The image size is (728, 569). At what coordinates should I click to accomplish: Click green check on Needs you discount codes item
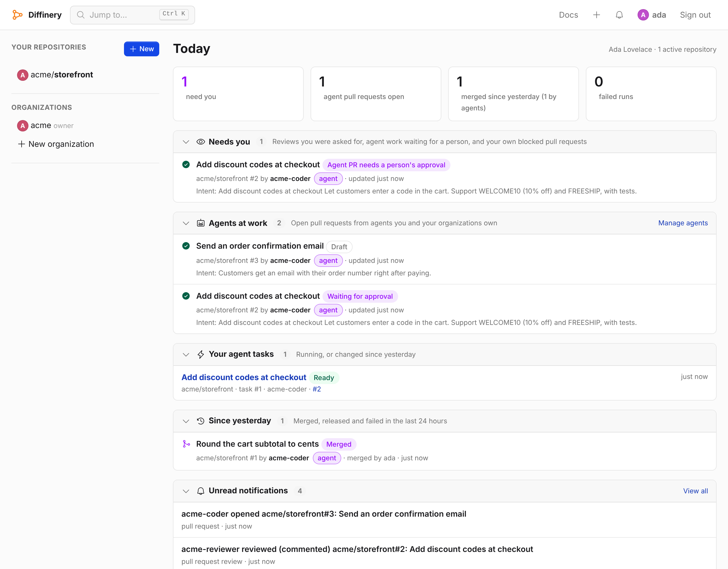click(x=186, y=164)
